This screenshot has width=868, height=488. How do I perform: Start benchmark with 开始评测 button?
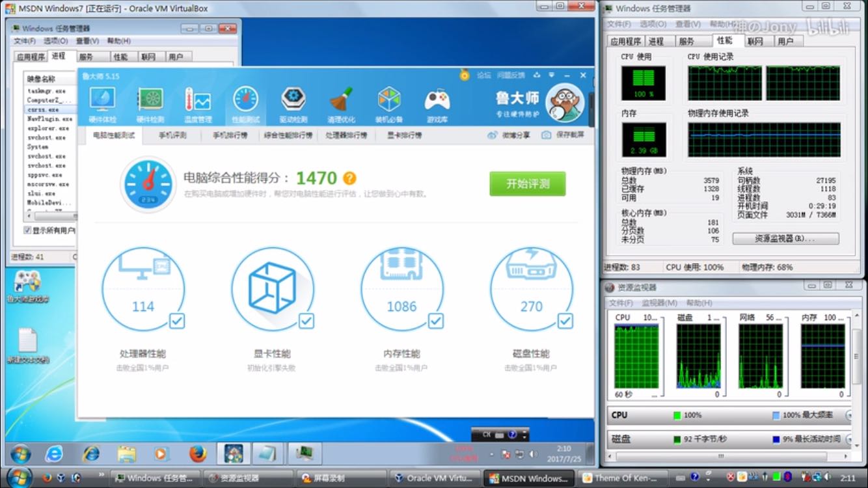tap(528, 184)
